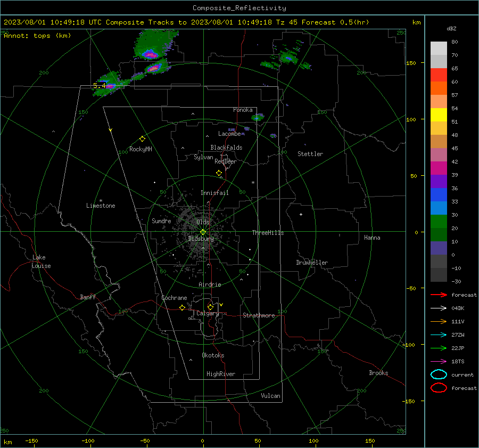Click the Lake Louise label
This screenshot has width=479, height=448.
[41, 262]
